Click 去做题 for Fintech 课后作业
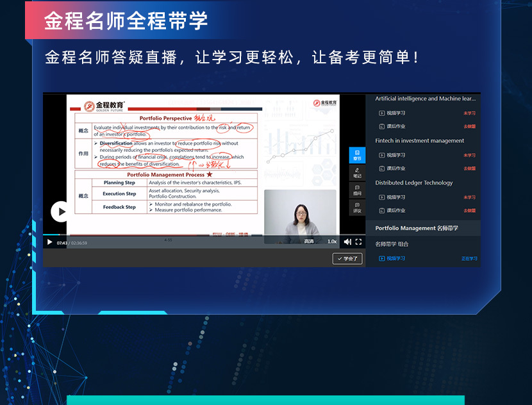 (469, 169)
